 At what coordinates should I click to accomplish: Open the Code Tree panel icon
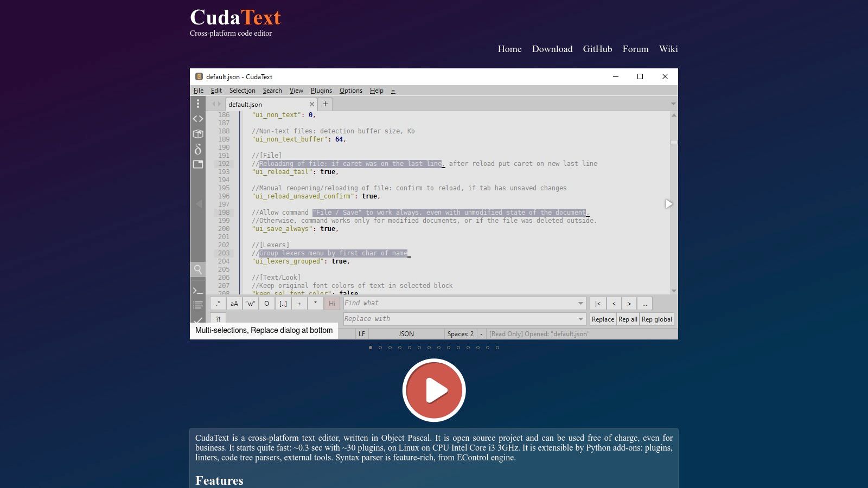click(x=198, y=119)
